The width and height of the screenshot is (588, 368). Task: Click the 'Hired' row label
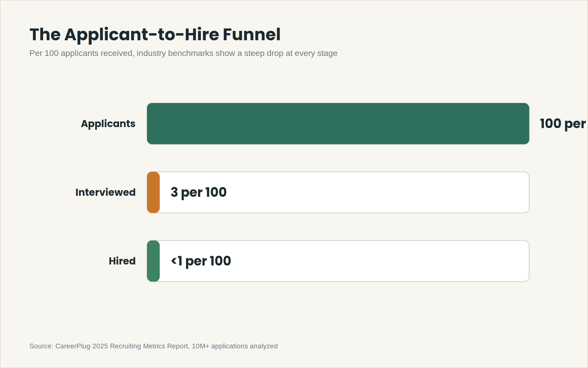point(122,261)
